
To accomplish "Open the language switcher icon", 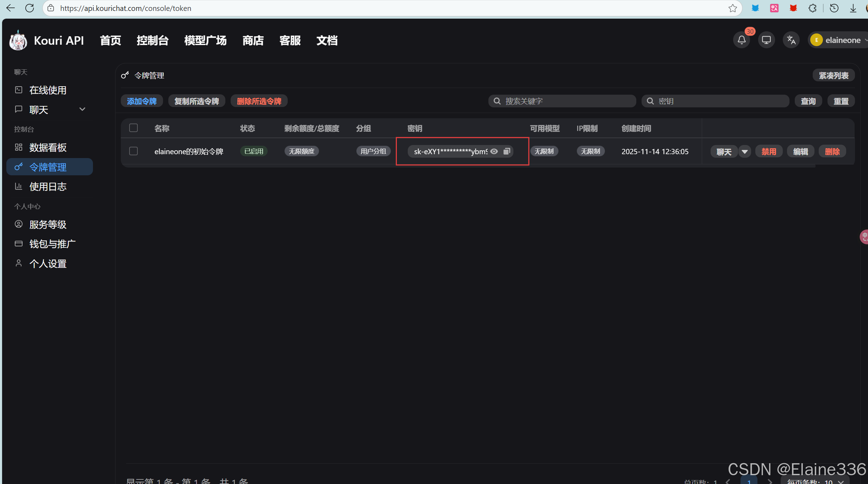I will (x=791, y=40).
